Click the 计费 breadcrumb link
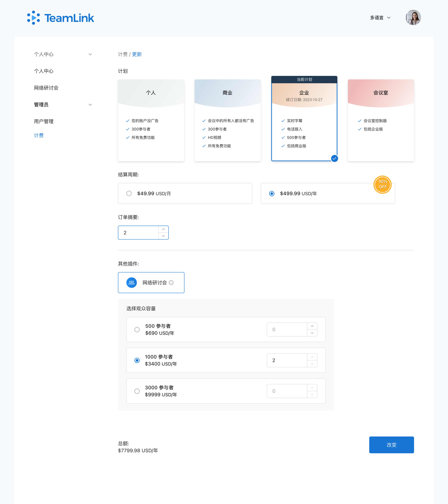The width and height of the screenshot is (448, 504). [123, 54]
